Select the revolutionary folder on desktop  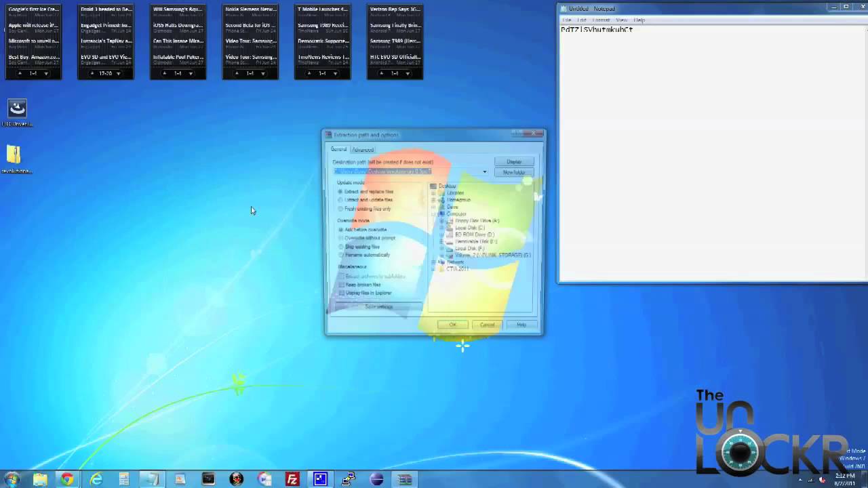16,159
